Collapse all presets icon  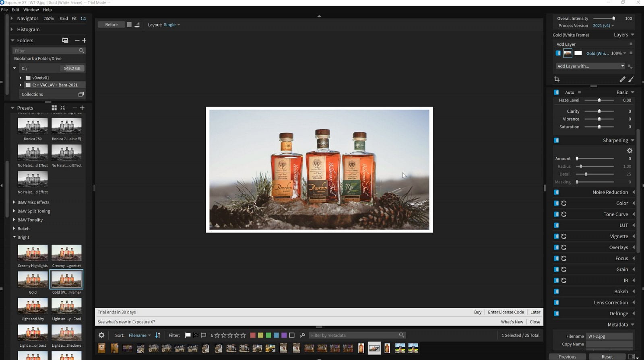(63, 108)
